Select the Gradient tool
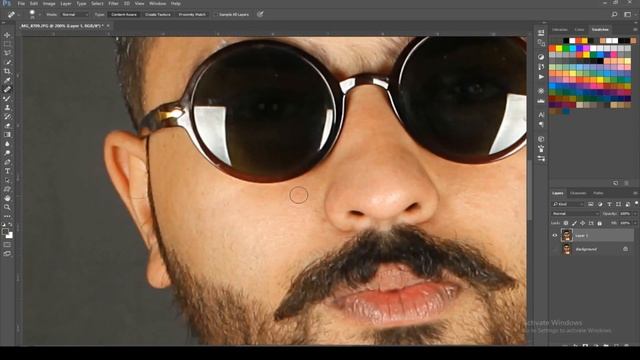640x360 pixels. (x=7, y=134)
